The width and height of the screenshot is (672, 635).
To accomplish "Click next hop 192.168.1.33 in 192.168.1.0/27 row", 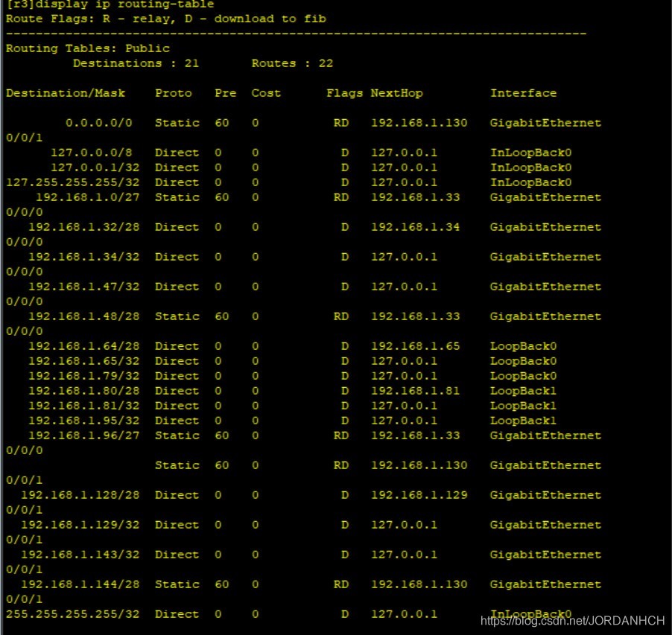I will tap(415, 197).
